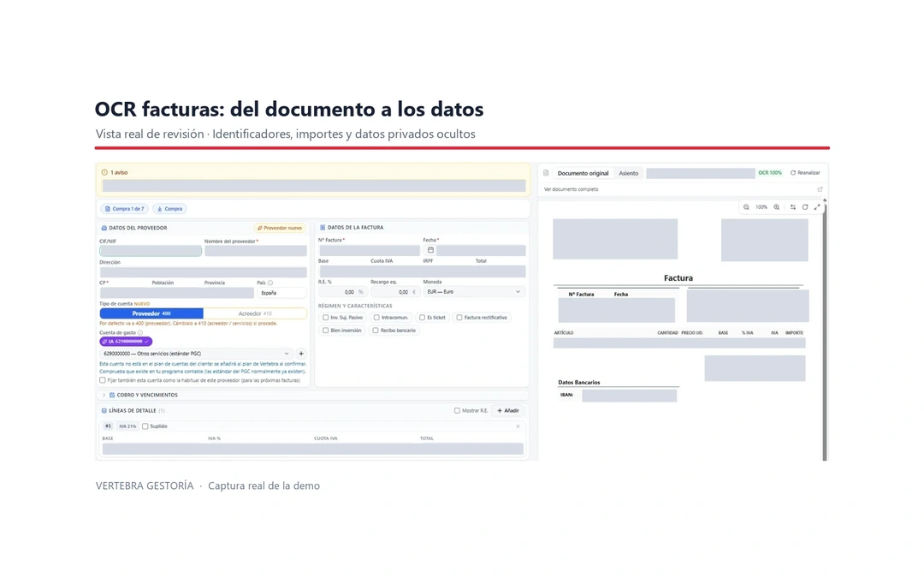The image size is (924, 578).
Task: Toggle Intracomun. checkbox
Action: 376,318
